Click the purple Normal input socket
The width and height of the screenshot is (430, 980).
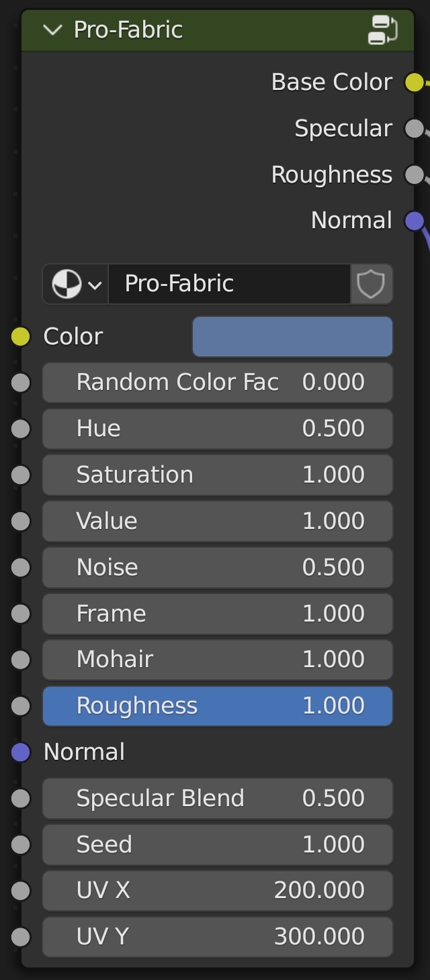pos(21,752)
